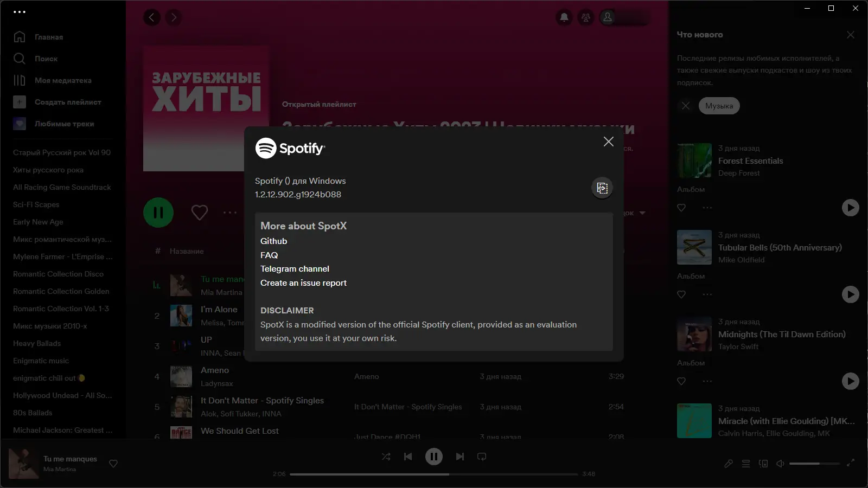868x488 pixels.
Task: Open Heavy Ballads playlist
Action: coord(37,343)
